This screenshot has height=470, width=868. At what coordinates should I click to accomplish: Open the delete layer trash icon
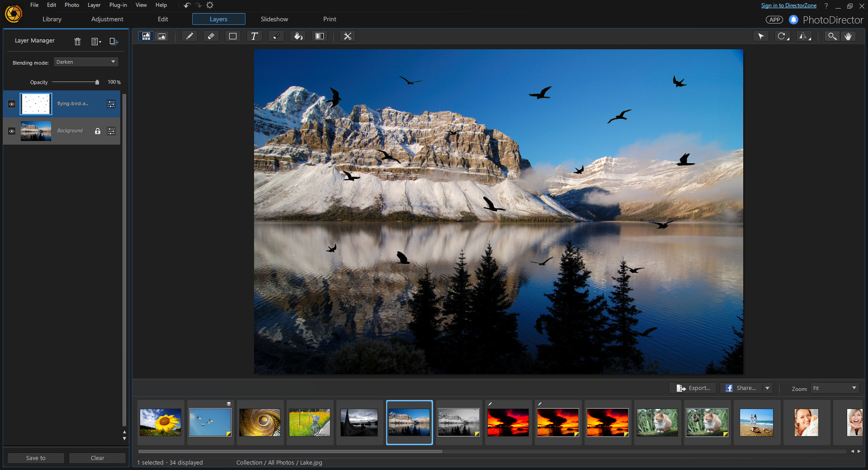pyautogui.click(x=77, y=42)
